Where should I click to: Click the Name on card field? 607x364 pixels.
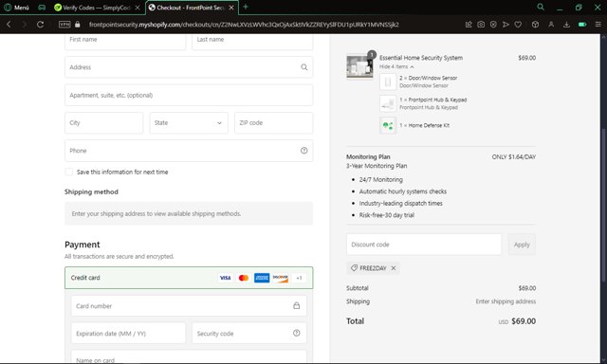pos(189,357)
